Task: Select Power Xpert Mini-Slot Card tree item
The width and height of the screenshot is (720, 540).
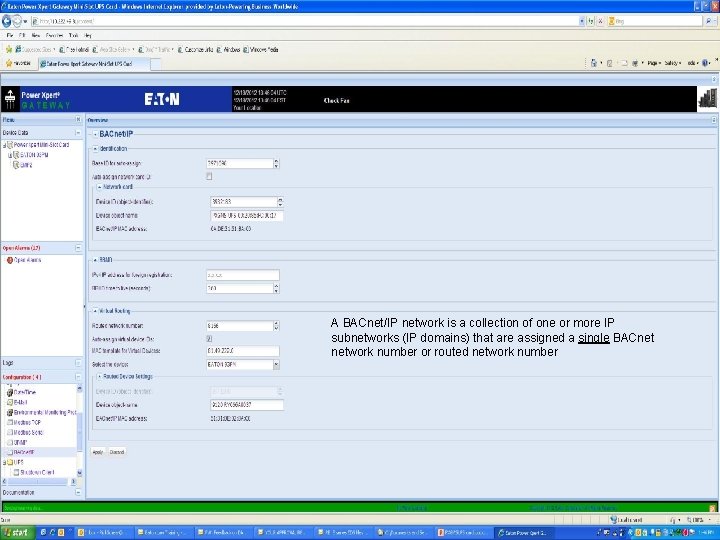Action: [x=41, y=145]
